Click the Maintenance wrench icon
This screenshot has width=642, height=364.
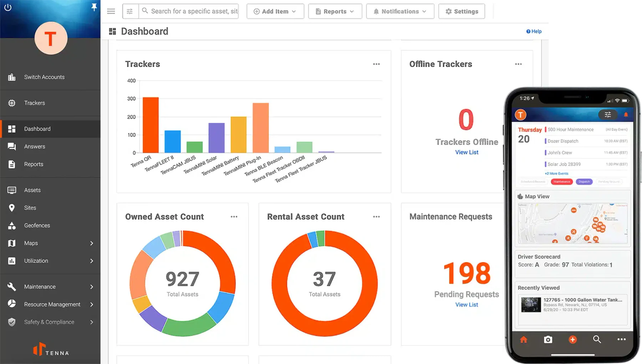point(12,287)
